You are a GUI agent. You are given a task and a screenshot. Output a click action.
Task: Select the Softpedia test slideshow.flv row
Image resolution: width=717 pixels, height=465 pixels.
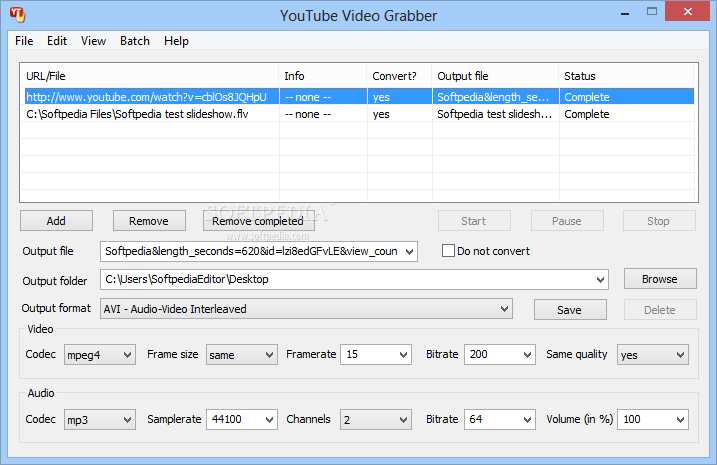pos(148,114)
